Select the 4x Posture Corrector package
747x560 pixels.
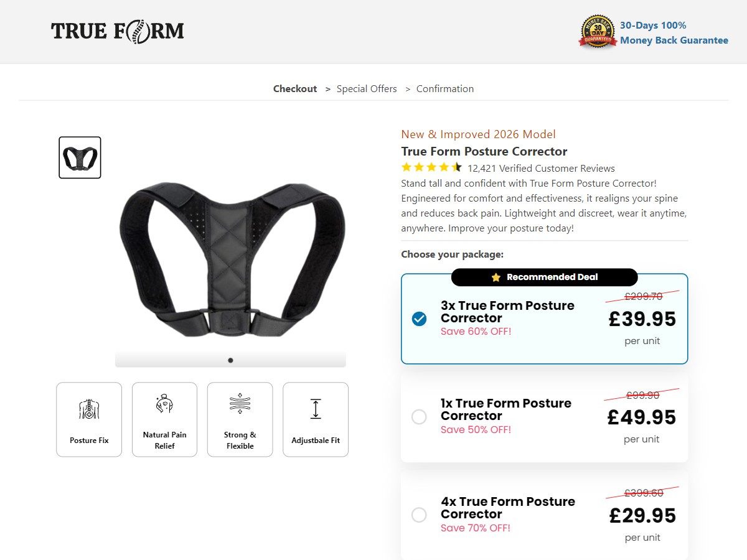pos(420,515)
